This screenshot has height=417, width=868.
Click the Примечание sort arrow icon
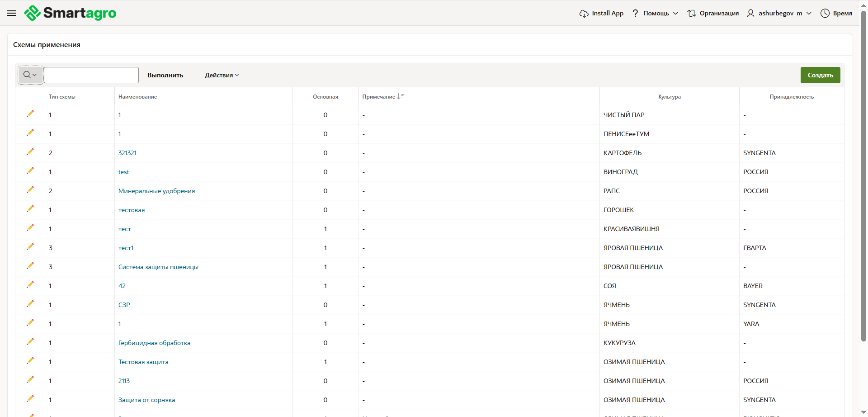click(x=400, y=96)
